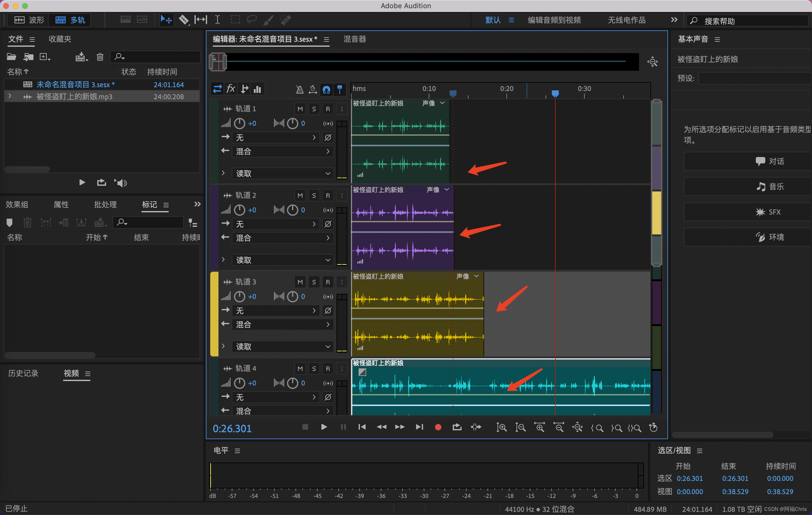Toggle Track 2 sum-to-mono icon

coord(328,210)
